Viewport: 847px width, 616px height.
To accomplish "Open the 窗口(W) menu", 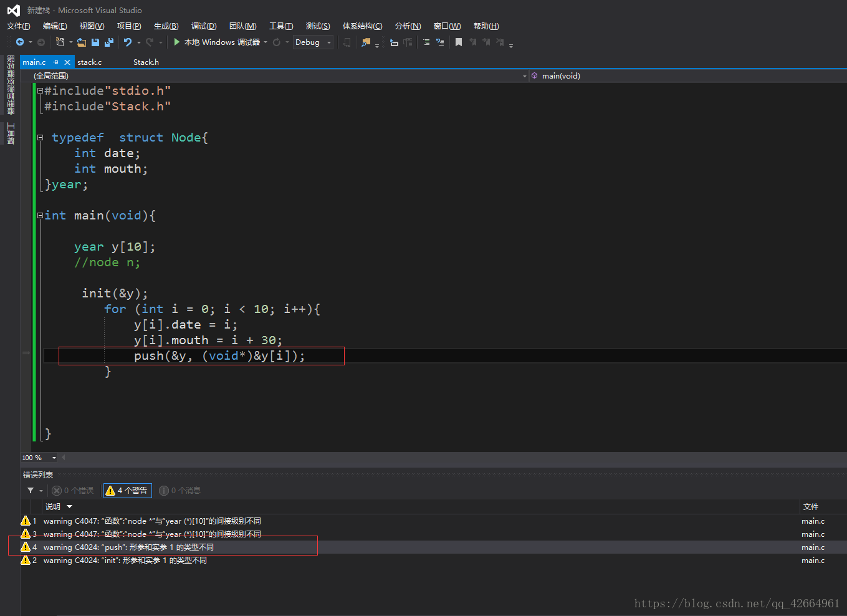I will tap(447, 26).
